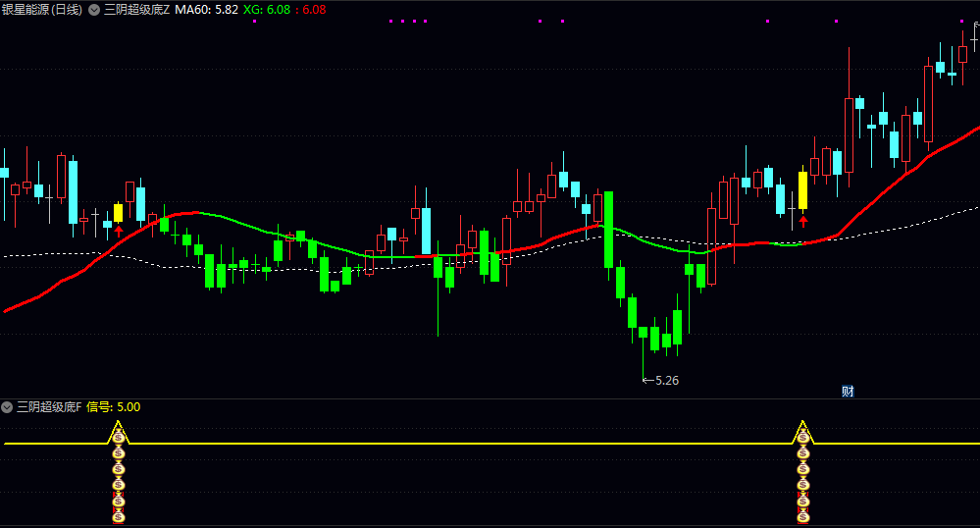
Task: Click the first red up-arrow buy signal under the left yellow candle
Action: click(x=119, y=232)
